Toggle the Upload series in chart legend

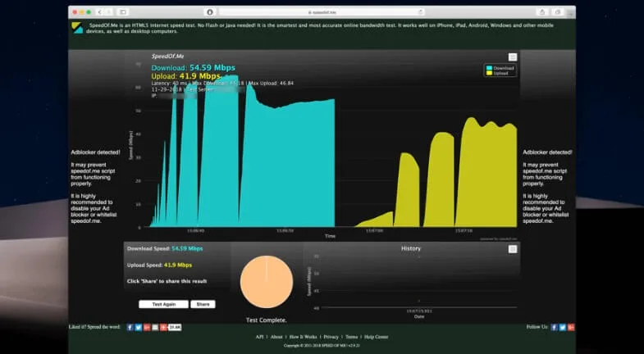497,73
